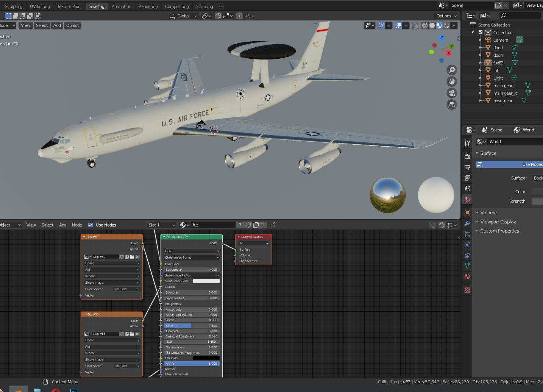Screen dimensions: 543x392
Task: Open the Output properties tab
Action: click(467, 167)
